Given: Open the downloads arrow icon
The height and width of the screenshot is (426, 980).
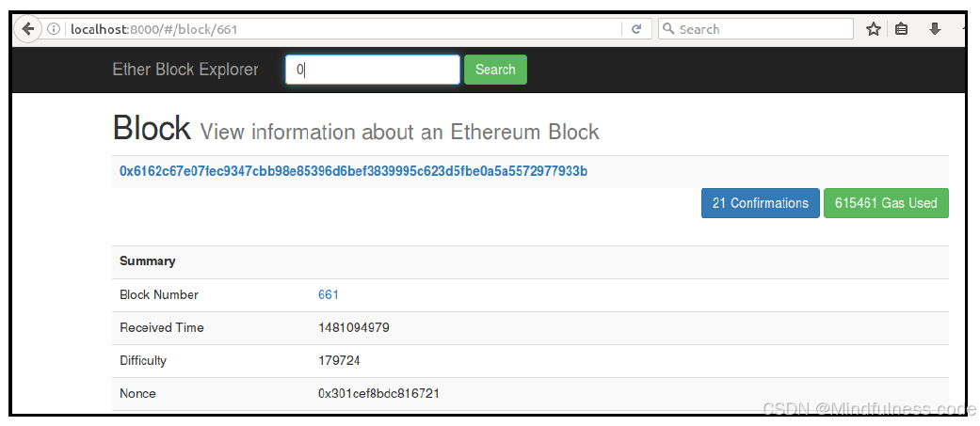Looking at the screenshot, I should coord(935,29).
